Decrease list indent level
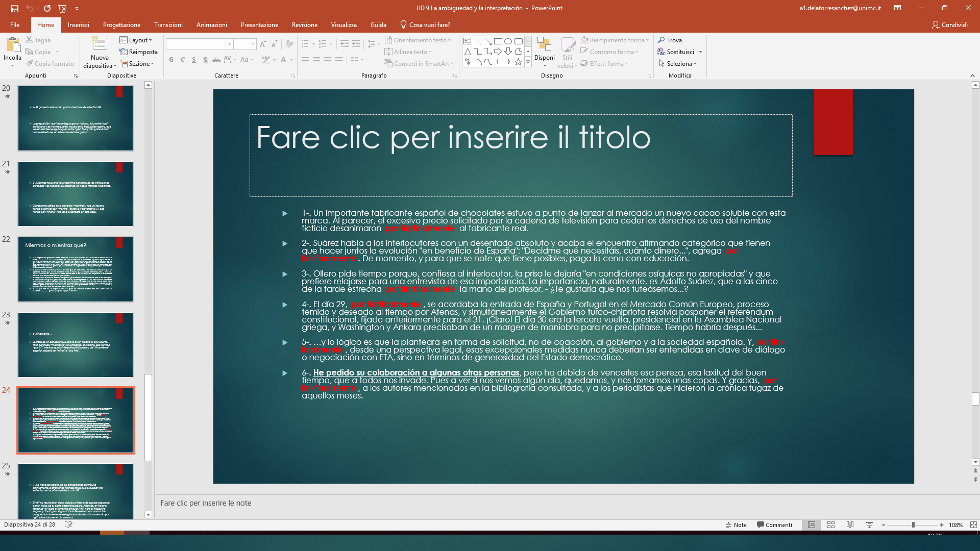The image size is (980, 551). pyautogui.click(x=345, y=44)
